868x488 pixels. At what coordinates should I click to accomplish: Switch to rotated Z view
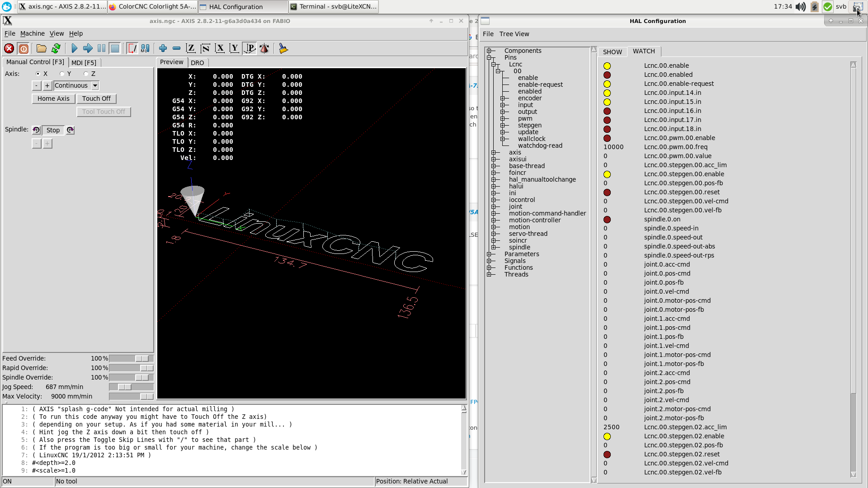point(205,48)
